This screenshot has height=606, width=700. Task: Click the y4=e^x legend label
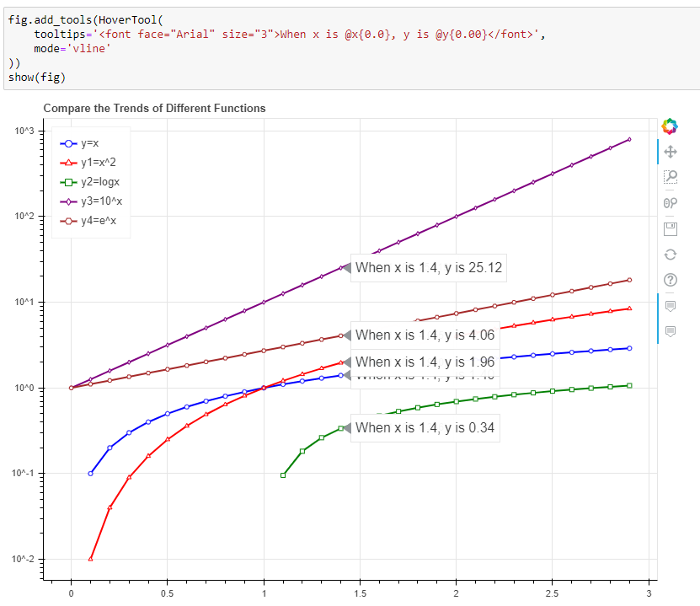click(x=99, y=221)
